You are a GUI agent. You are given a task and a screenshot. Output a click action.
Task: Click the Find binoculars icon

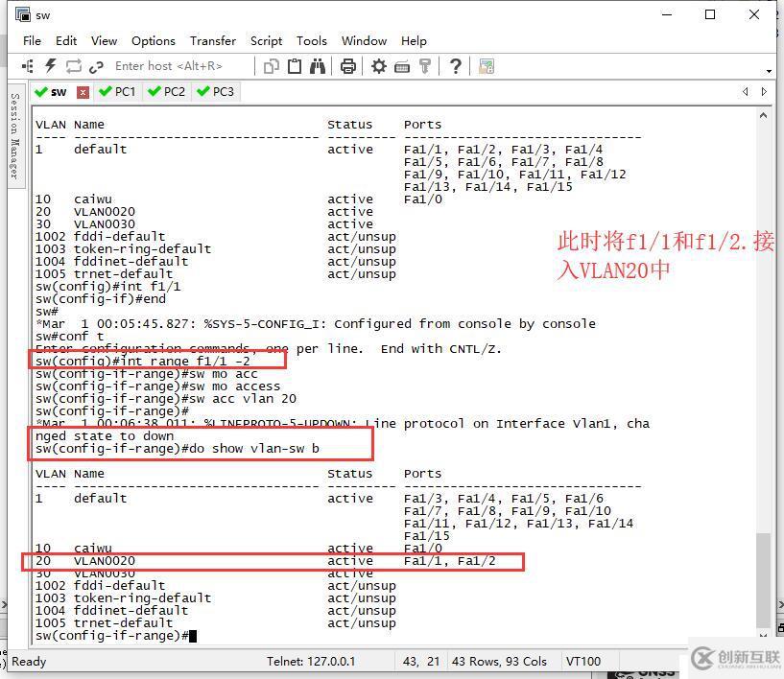pyautogui.click(x=318, y=66)
